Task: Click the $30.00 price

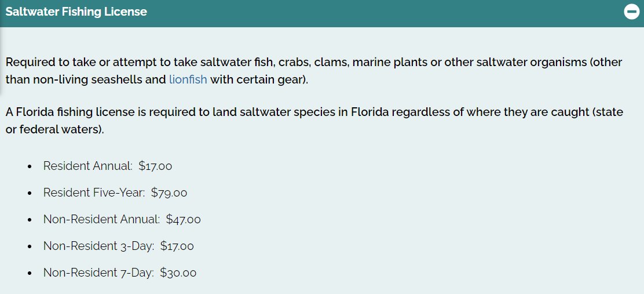Action: [x=178, y=273]
